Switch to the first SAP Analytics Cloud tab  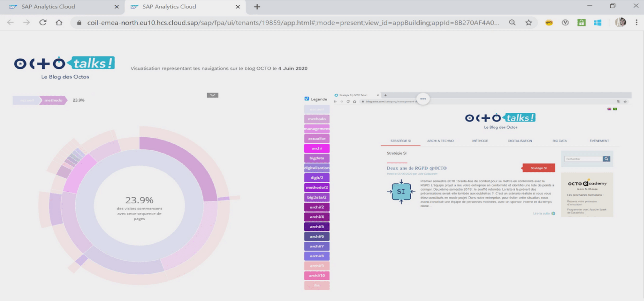coord(48,7)
